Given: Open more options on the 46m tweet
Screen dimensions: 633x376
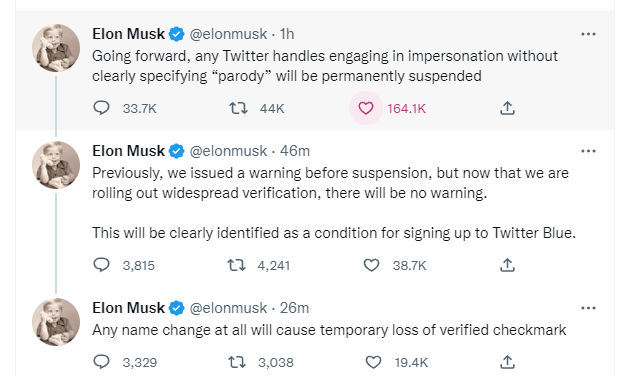Looking at the screenshot, I should pyautogui.click(x=588, y=151).
